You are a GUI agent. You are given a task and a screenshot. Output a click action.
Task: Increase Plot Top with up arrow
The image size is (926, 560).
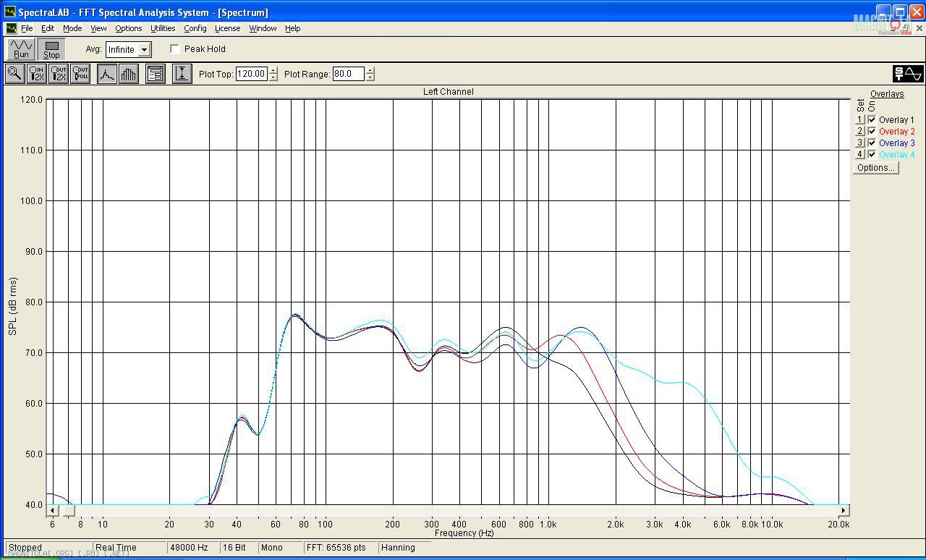[x=273, y=71]
